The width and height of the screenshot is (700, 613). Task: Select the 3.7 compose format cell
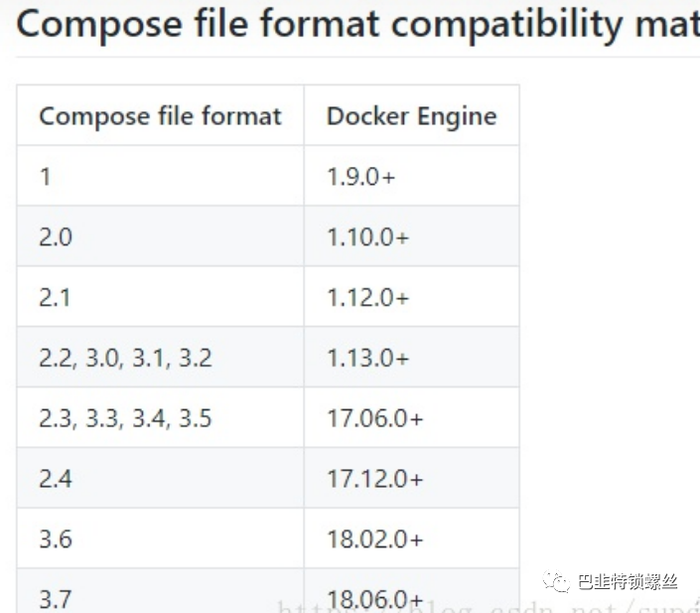[160, 590]
